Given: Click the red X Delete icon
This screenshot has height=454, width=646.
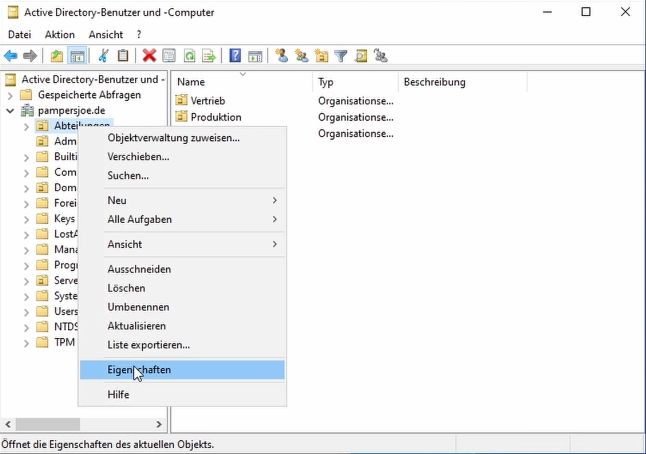Looking at the screenshot, I should click(x=149, y=56).
